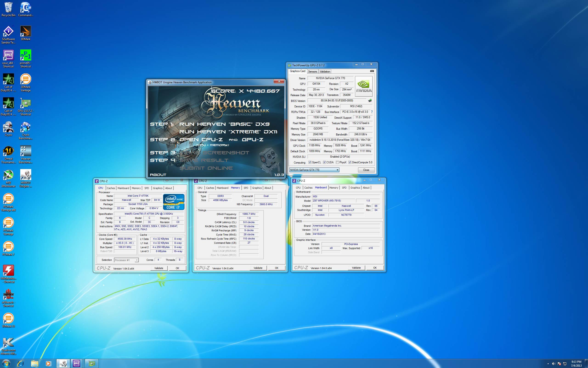Screen dimensions: 588x368
Task: Click OPEN CPU-Z link in Heaven window
Action: [201, 139]
